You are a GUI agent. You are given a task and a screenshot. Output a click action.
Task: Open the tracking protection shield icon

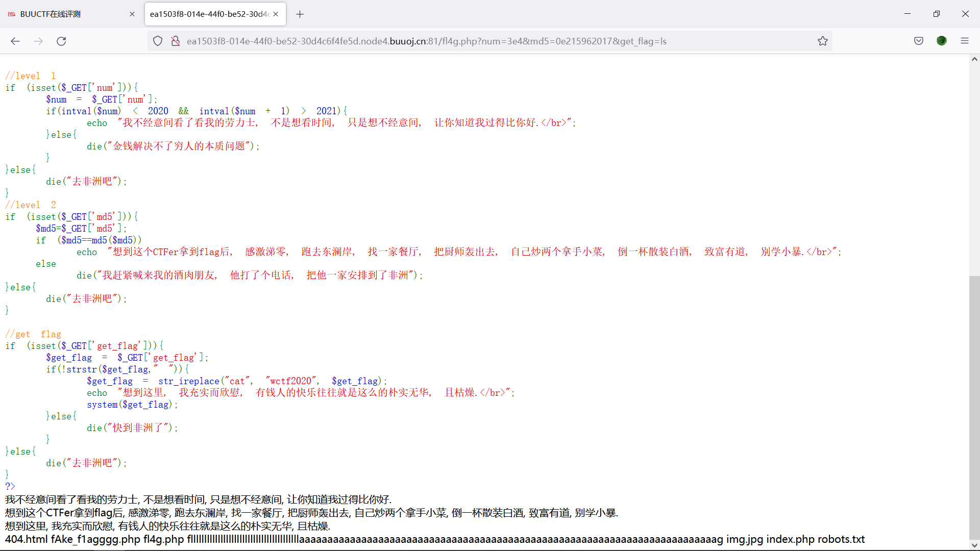tap(158, 41)
